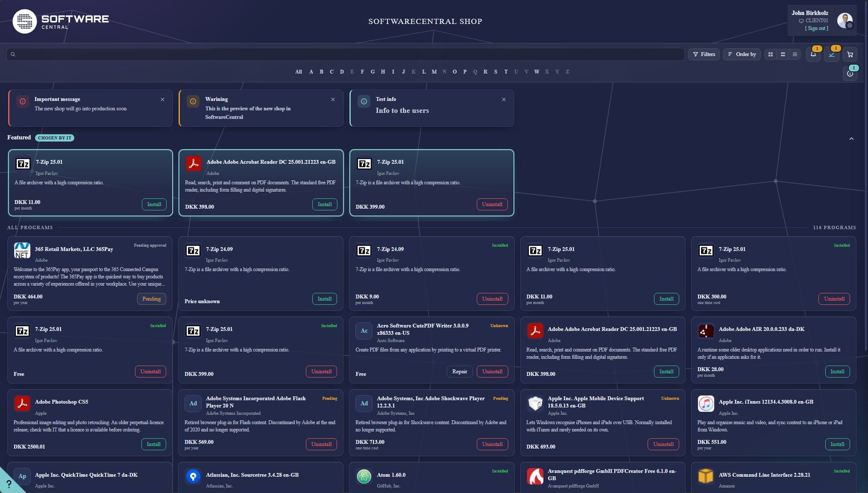Open the shopping cart

pyautogui.click(x=850, y=54)
